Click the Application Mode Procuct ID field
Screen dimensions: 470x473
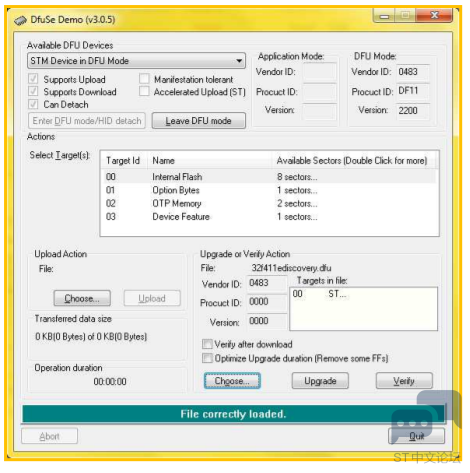point(319,92)
